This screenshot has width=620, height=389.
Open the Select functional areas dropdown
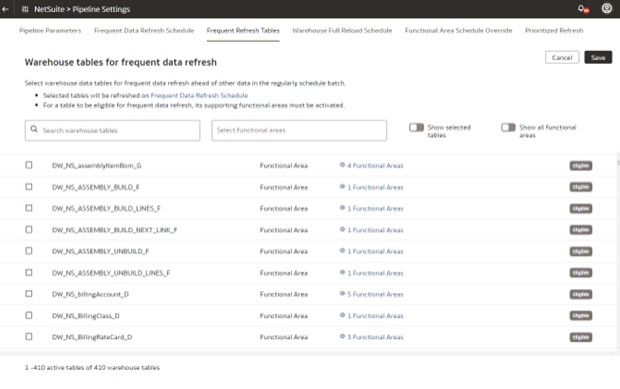(x=299, y=130)
